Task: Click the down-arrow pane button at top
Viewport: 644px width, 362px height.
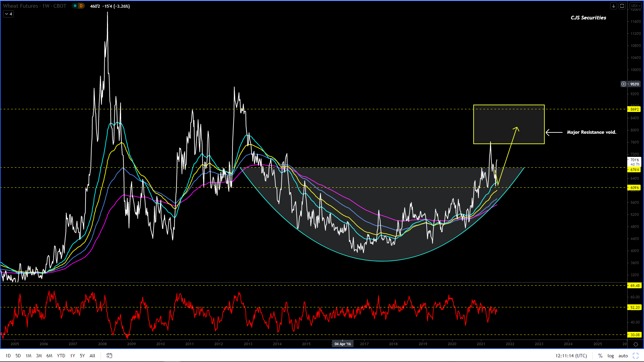Action: point(613,6)
